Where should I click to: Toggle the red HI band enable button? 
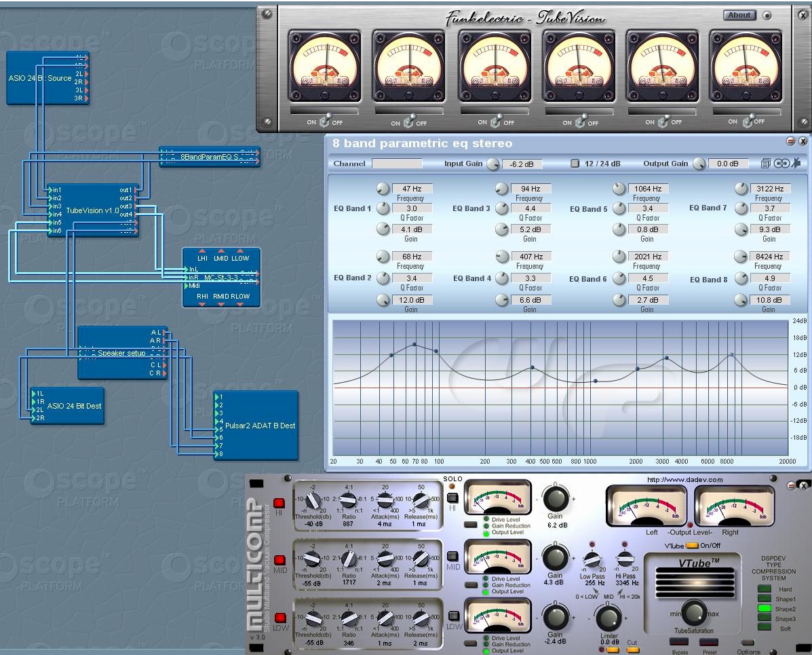pos(279,503)
